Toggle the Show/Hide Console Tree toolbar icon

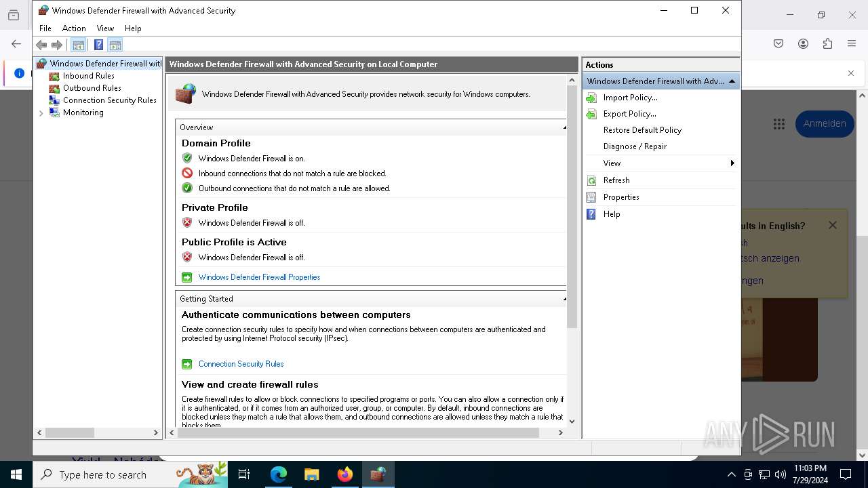point(79,45)
